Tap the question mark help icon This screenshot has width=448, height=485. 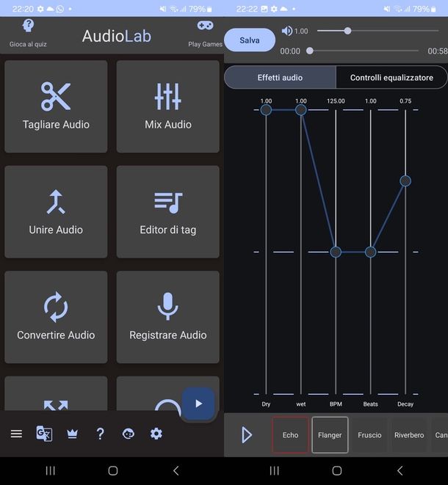click(100, 434)
